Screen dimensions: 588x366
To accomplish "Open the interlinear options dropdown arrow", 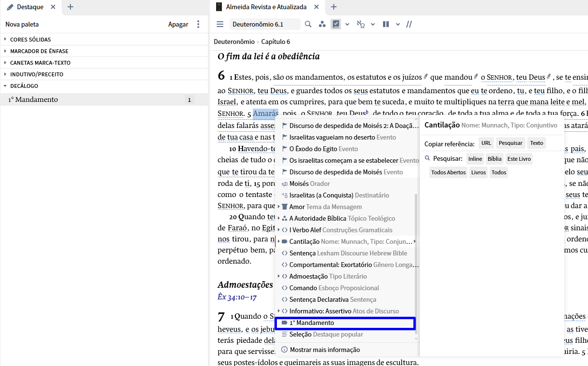I will (373, 24).
